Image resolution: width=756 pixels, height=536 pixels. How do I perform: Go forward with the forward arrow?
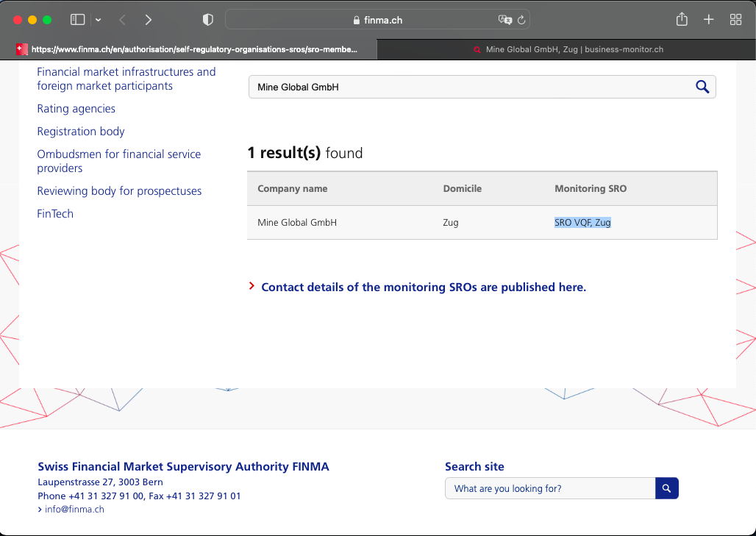click(148, 20)
